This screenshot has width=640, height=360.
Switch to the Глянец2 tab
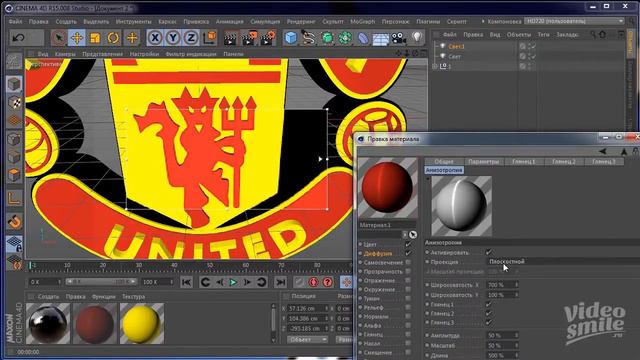pos(564,162)
